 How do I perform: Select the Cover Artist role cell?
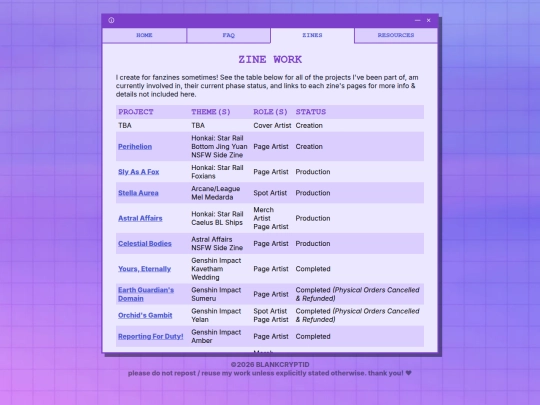tap(272, 125)
